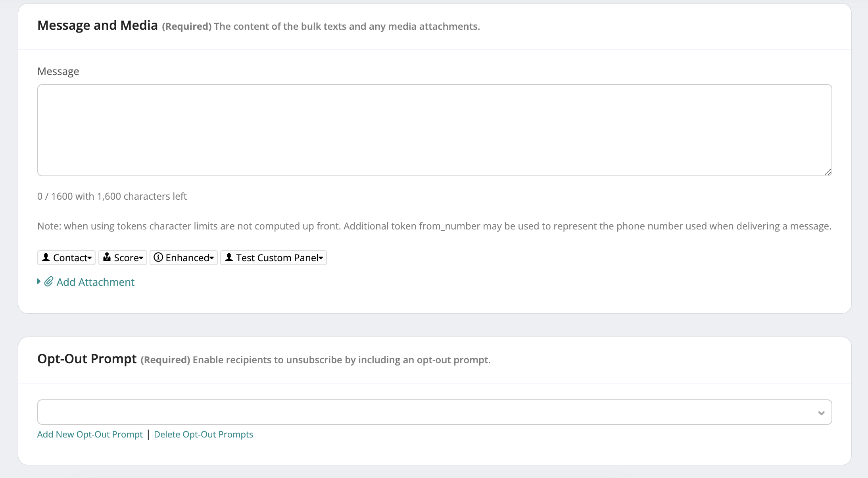Click the info icon on Enhanced button
The width and height of the screenshot is (868, 478).
[158, 257]
